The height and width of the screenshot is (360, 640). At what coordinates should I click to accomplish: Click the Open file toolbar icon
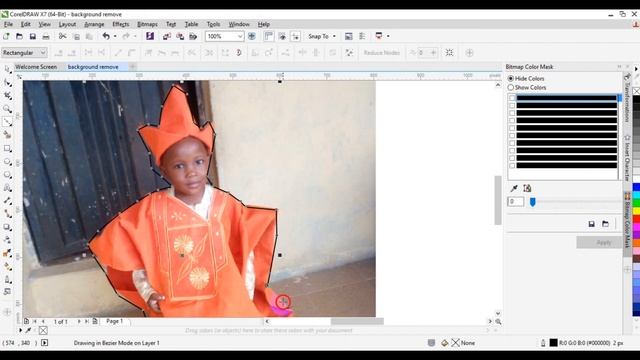19,36
